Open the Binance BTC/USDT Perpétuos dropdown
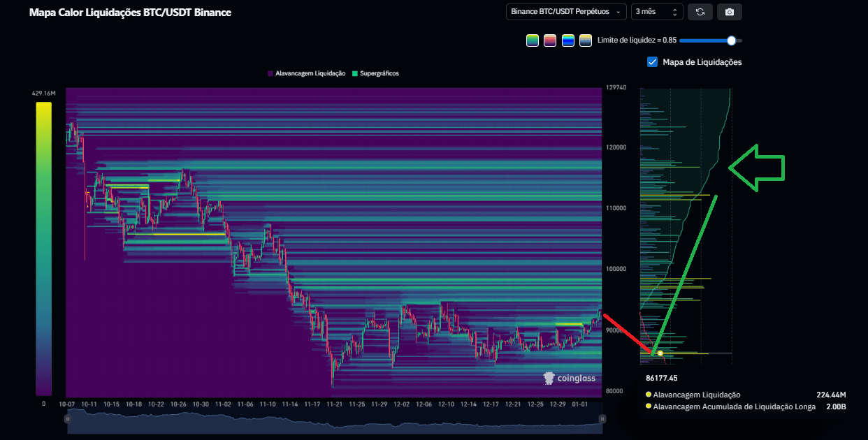The image size is (868, 440). point(566,12)
